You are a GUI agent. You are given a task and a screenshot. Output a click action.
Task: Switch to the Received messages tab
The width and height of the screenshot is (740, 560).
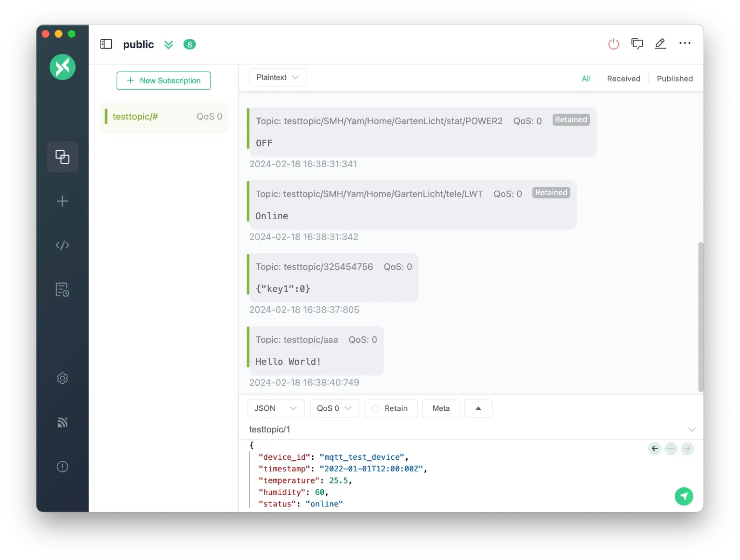tap(623, 78)
